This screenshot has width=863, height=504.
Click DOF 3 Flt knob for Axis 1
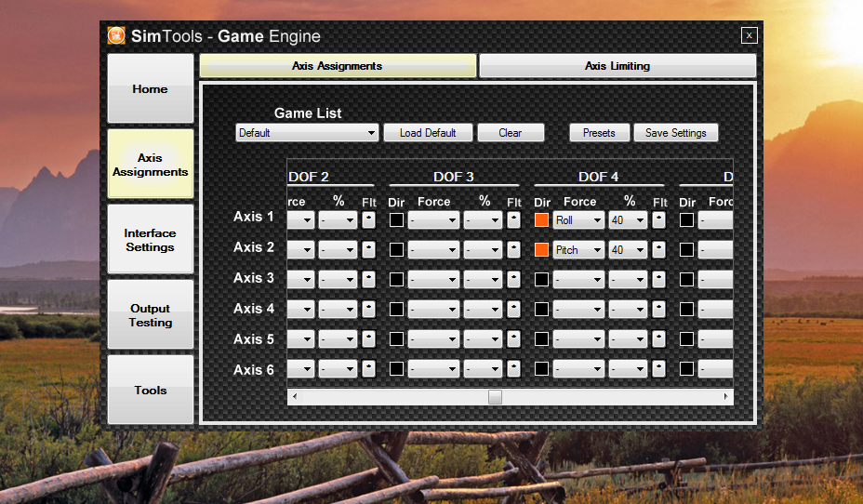[x=513, y=220]
